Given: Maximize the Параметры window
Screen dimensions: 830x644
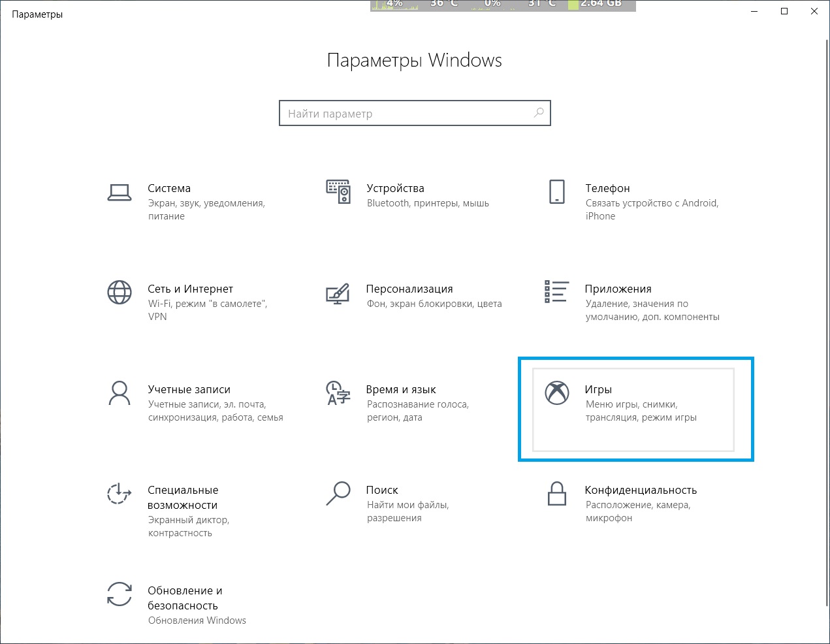Looking at the screenshot, I should [784, 11].
